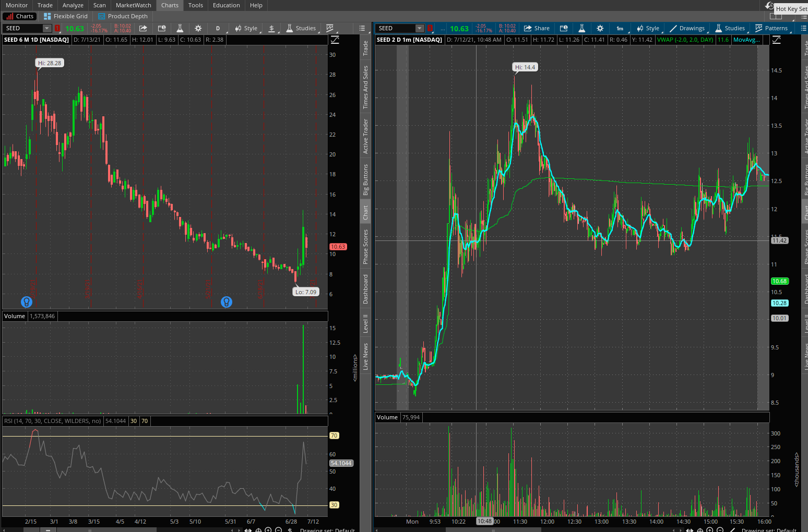Click the left blue lightbulb marker on daily chart

[x=27, y=301]
